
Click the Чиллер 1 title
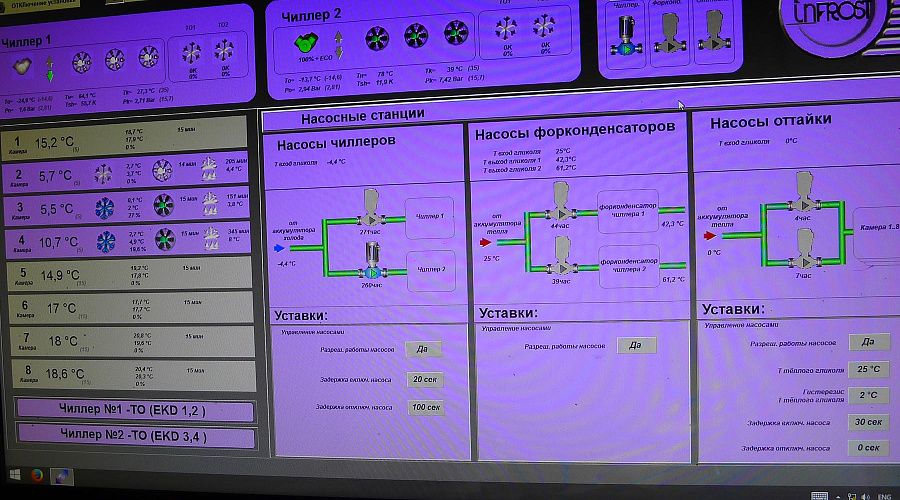(x=26, y=42)
